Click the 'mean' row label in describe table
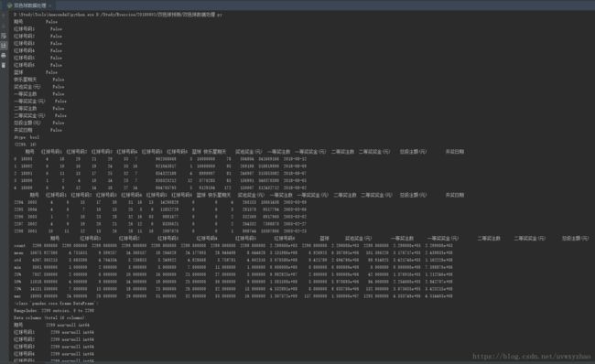The image size is (595, 364). pyautogui.click(x=18, y=252)
